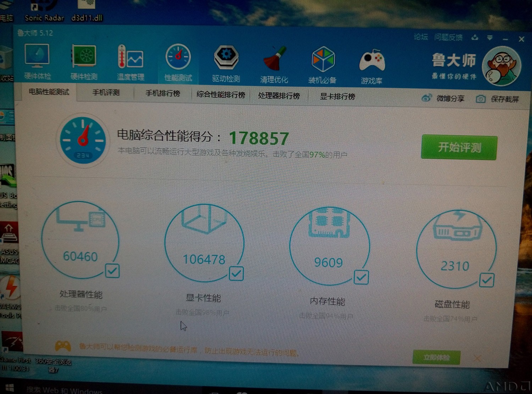Toggle 显卡性能 checkbox under 106478
Screen dimensions: 532x394
point(236,274)
